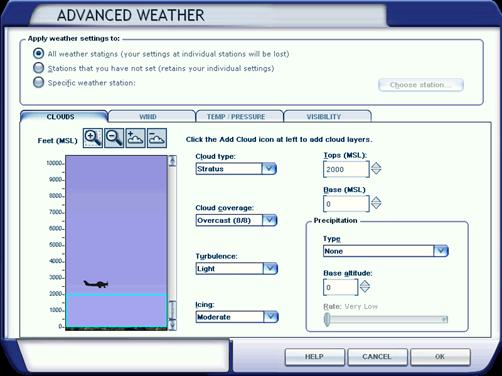Click precipitation Base altitude spinner arrows
Screen dimensions: 502x376
365,286
